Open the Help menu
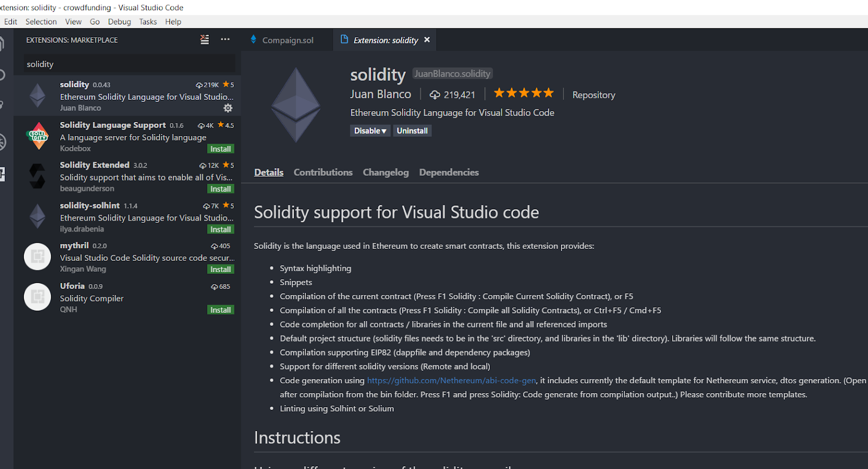The height and width of the screenshot is (469, 868). pyautogui.click(x=173, y=22)
